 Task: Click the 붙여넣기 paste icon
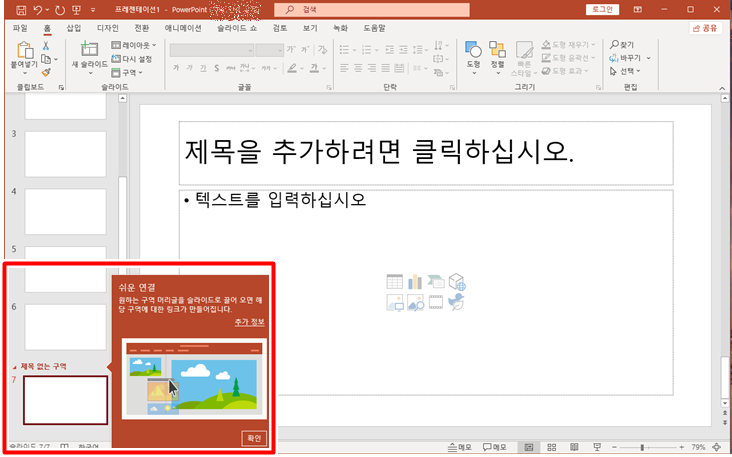(x=25, y=50)
